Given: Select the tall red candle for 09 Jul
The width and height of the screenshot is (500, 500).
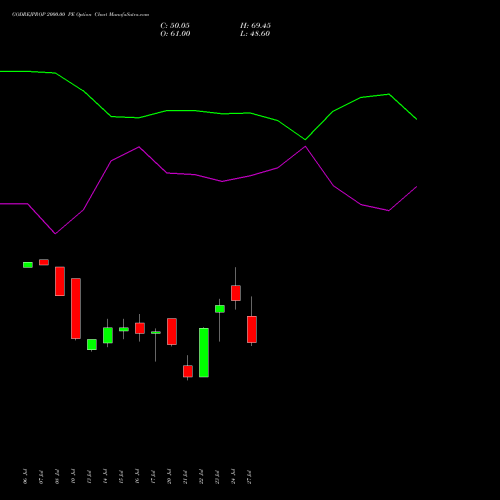Looking at the screenshot, I should coord(76,309).
